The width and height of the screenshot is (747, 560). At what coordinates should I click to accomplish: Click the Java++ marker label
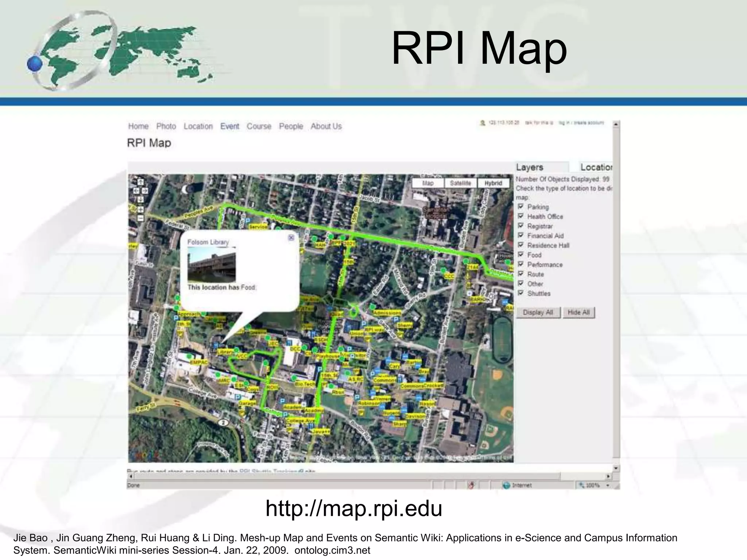pyautogui.click(x=321, y=431)
